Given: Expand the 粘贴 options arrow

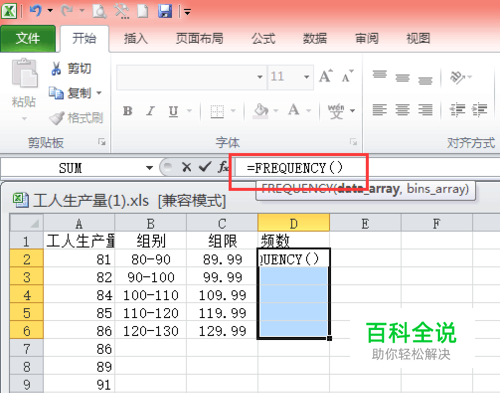Looking at the screenshot, I should [24, 118].
